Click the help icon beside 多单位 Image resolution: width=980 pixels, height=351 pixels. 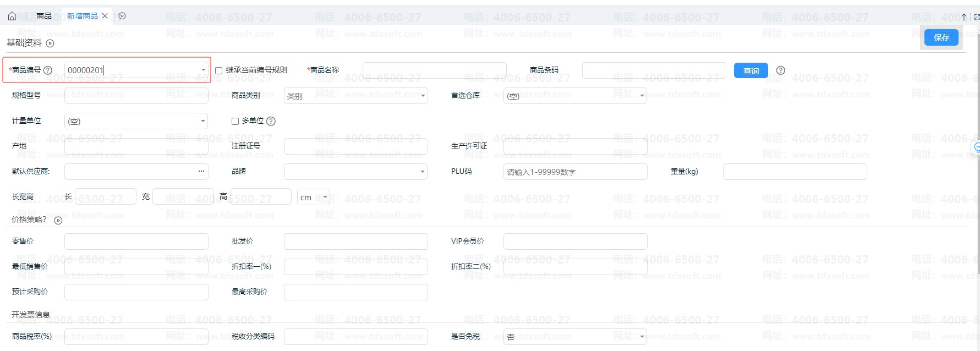click(x=271, y=121)
